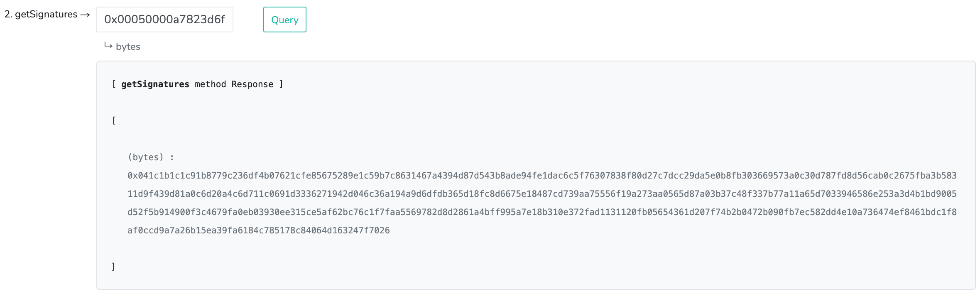Image resolution: width=980 pixels, height=294 pixels.
Task: Click the colon after '(bytes)'
Action: [172, 158]
